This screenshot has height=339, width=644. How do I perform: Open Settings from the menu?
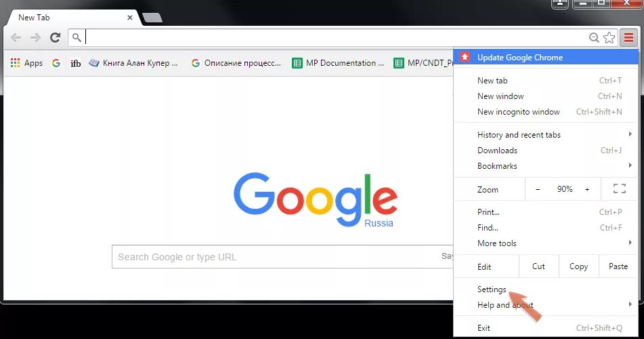click(546, 290)
